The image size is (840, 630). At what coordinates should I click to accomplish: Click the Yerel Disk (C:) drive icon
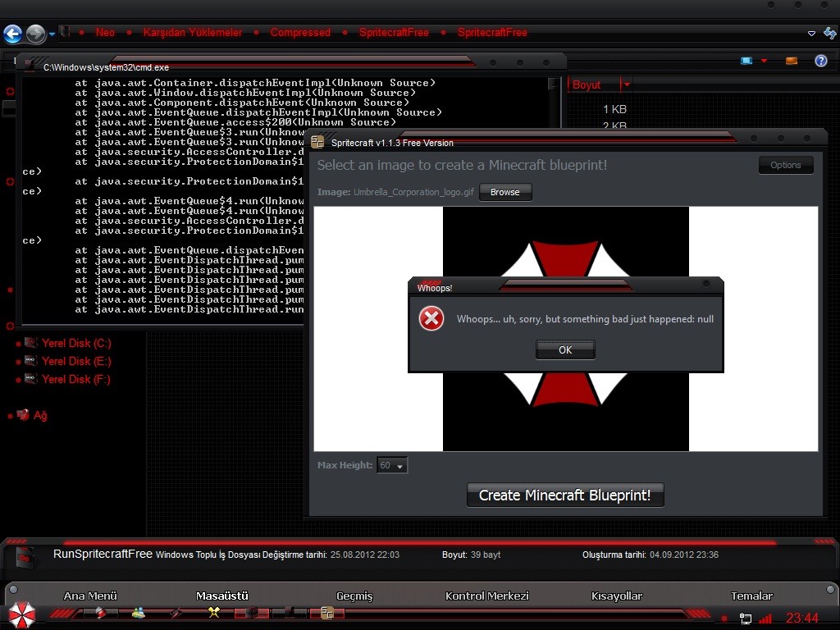[31, 343]
